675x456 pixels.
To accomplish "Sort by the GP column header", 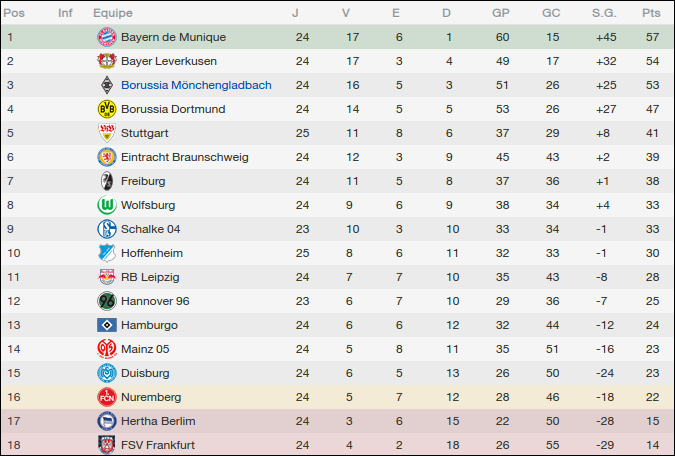I will [x=501, y=13].
